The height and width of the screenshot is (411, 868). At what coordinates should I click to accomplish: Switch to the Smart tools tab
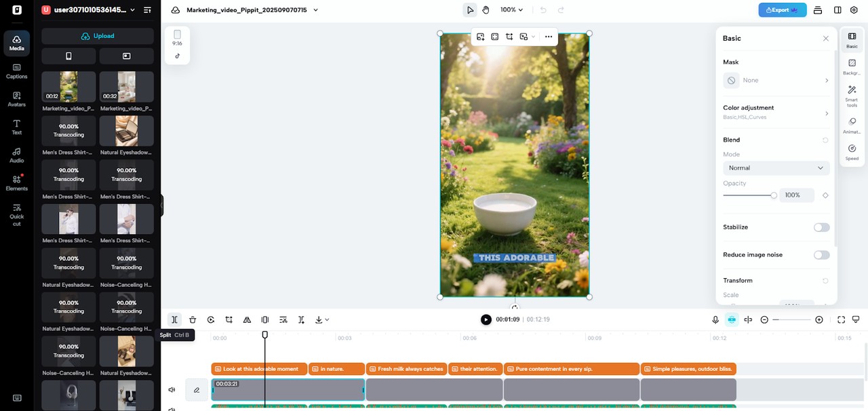(852, 96)
